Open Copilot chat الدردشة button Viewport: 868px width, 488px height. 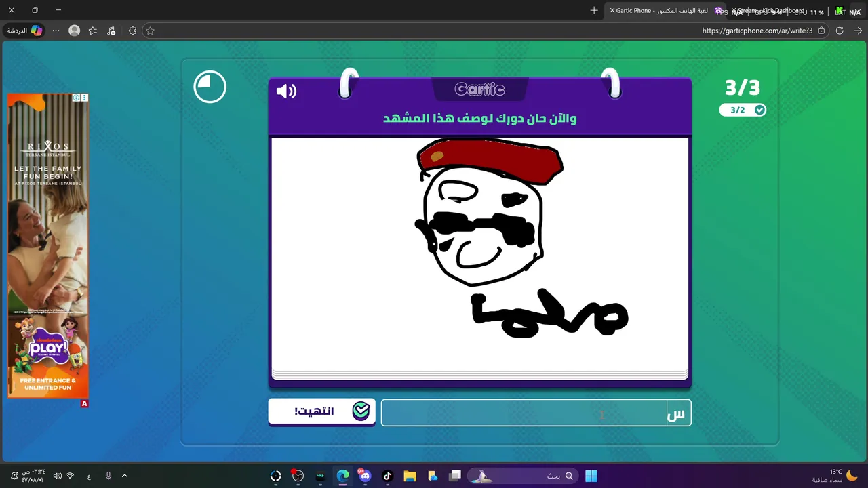[x=25, y=30]
